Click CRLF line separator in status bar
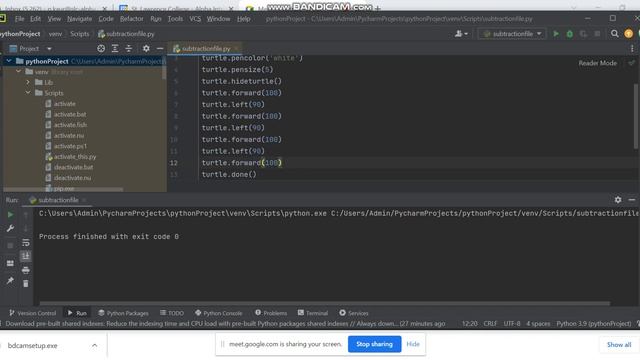640x360 pixels. (490, 324)
